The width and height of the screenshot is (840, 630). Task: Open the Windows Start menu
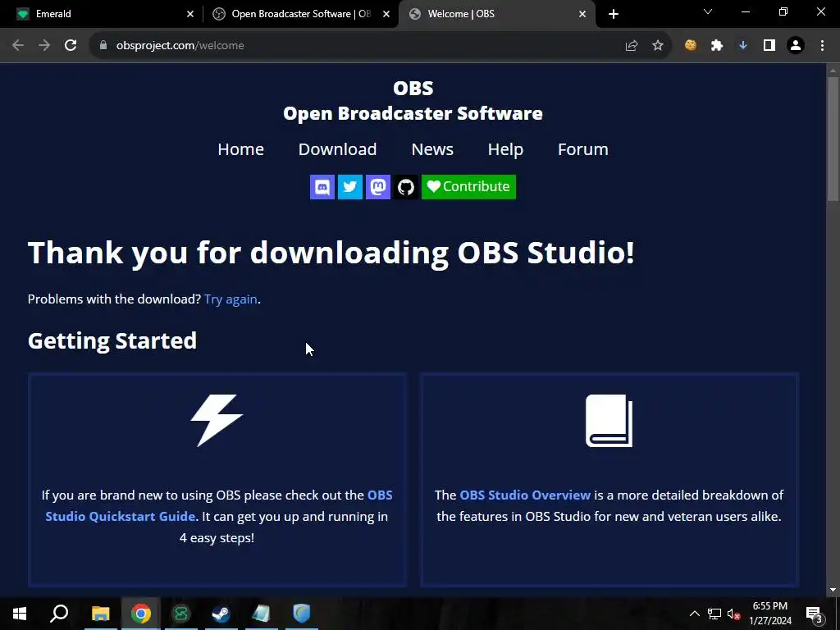pyautogui.click(x=20, y=614)
